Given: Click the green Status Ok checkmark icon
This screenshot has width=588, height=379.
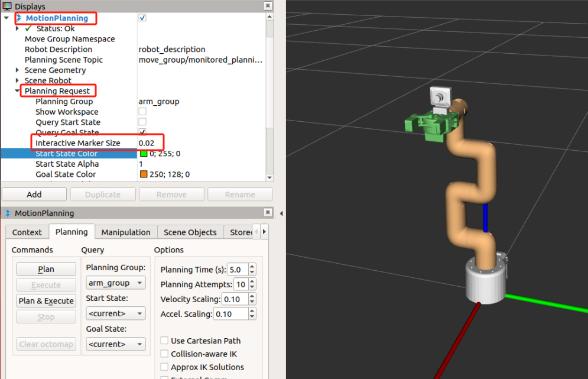Looking at the screenshot, I should pos(28,28).
